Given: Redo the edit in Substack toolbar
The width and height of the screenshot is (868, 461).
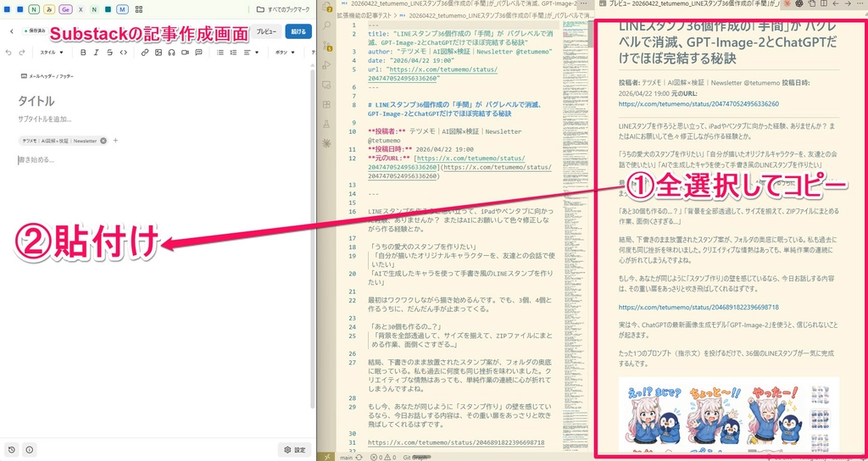Looking at the screenshot, I should point(22,53).
